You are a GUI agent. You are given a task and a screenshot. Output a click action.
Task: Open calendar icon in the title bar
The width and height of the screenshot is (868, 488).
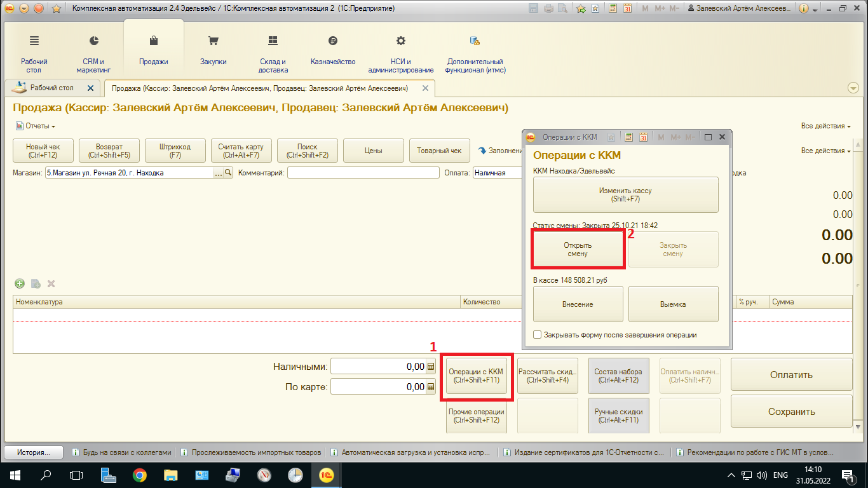[627, 9]
